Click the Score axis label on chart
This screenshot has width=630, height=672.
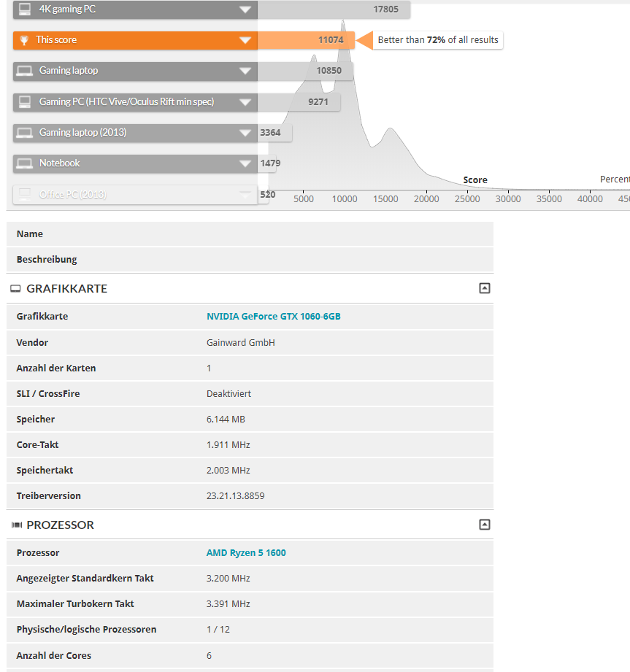coord(475,180)
